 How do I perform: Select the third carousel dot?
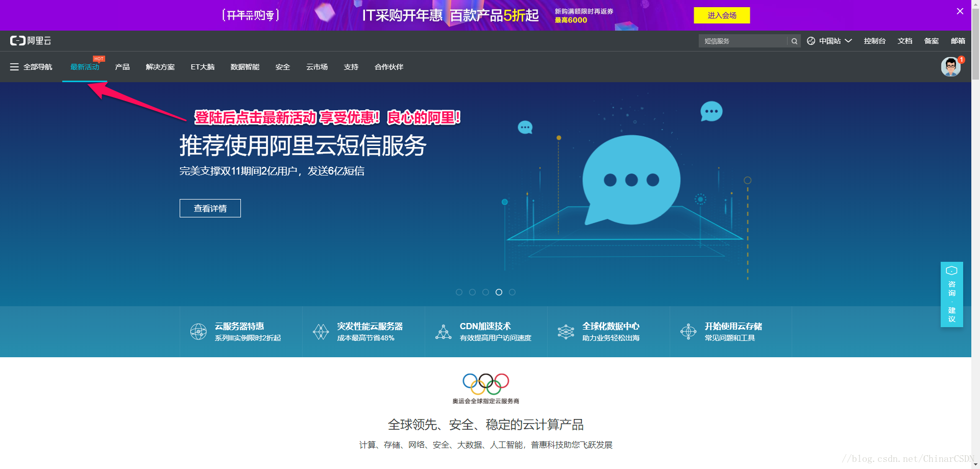485,292
